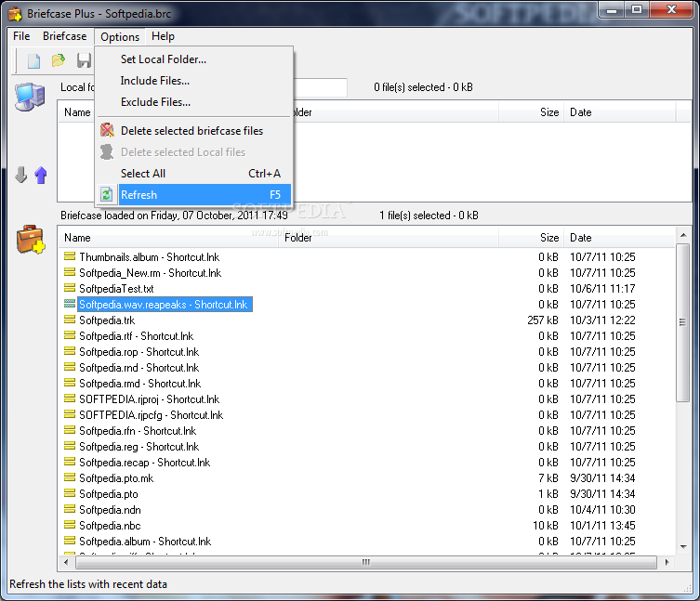Screen dimensions: 700x601
Task: Click the Delete selected briefcase files icon
Action: [x=107, y=130]
